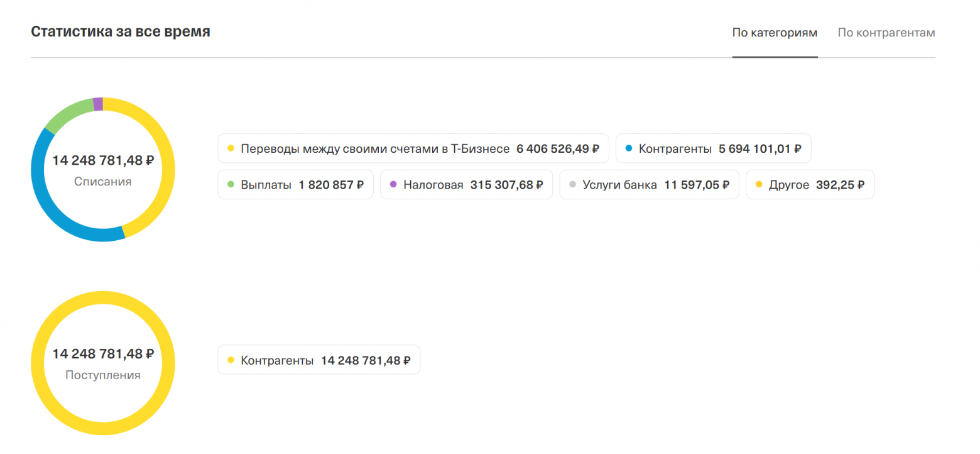Click the Поступления donut chart center total
Viewport: 980px width, 454px height.
tap(103, 354)
